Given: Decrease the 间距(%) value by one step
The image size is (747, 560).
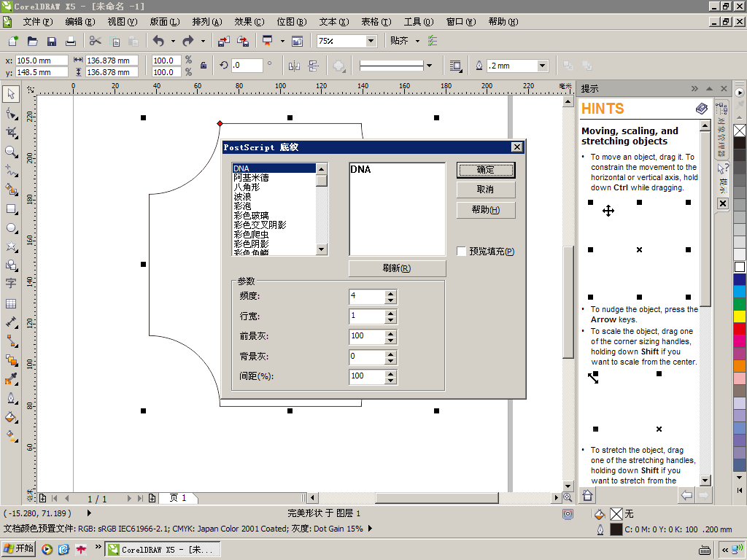Looking at the screenshot, I should pyautogui.click(x=391, y=380).
